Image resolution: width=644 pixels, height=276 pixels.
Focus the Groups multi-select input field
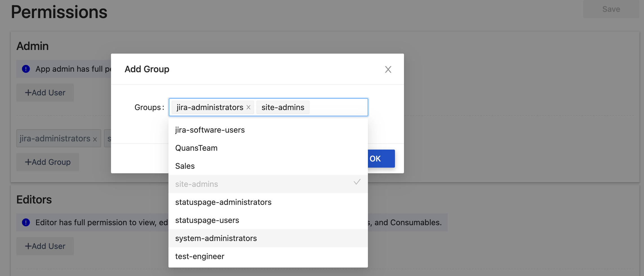point(338,107)
